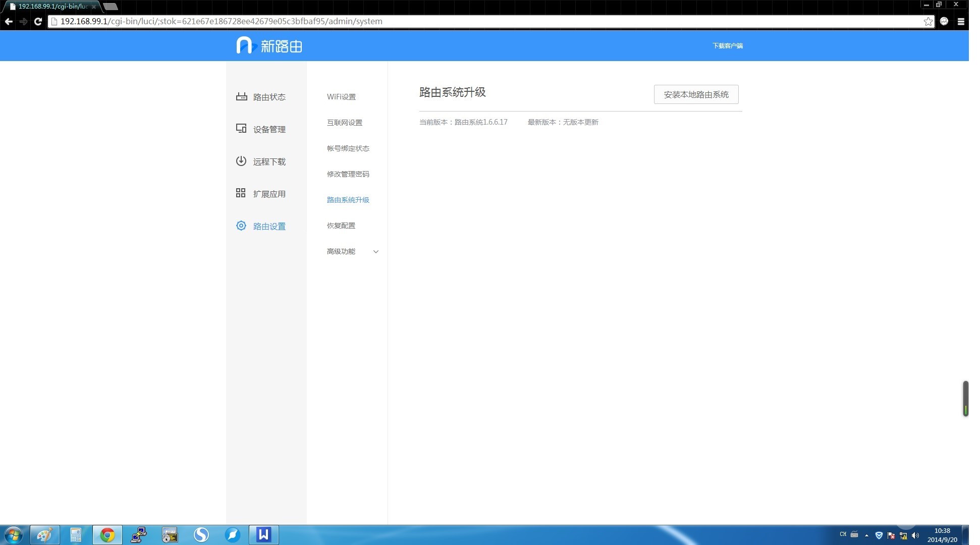Click the device management icon
The width and height of the screenshot is (980, 545).
pyautogui.click(x=241, y=129)
